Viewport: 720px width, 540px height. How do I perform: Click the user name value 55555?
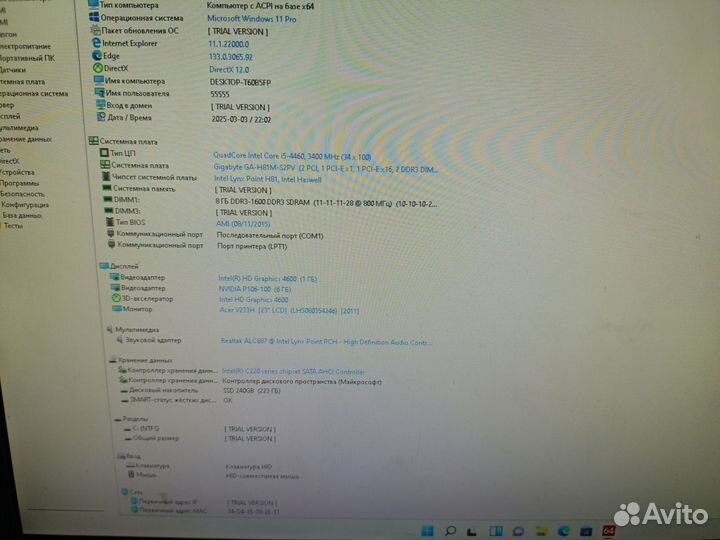[220, 94]
